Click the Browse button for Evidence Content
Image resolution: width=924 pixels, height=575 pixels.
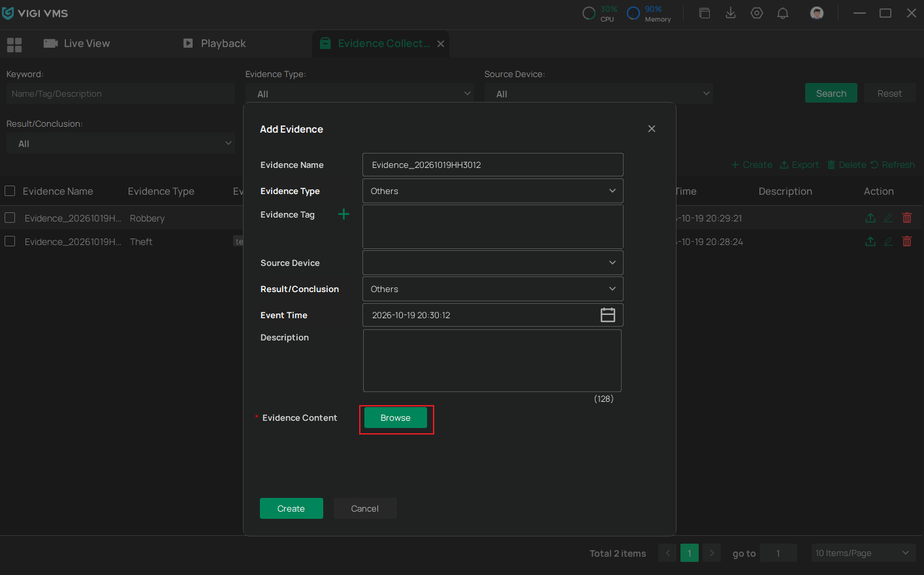click(396, 418)
